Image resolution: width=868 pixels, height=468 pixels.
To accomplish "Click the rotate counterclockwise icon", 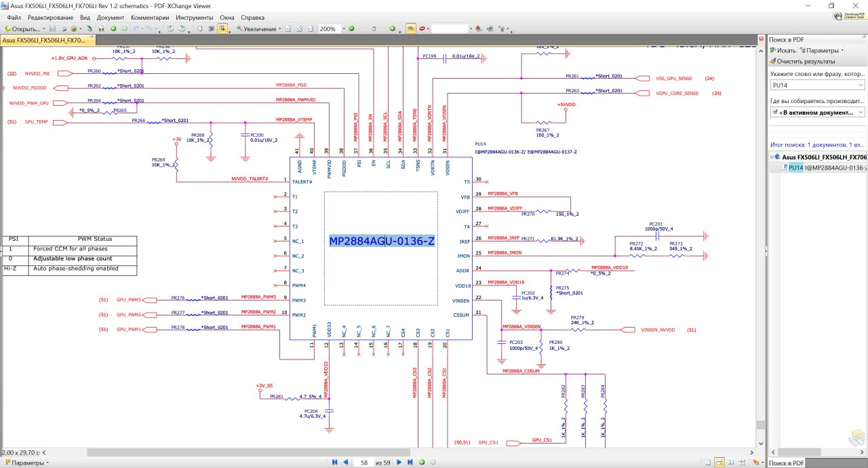I will tap(170, 29).
